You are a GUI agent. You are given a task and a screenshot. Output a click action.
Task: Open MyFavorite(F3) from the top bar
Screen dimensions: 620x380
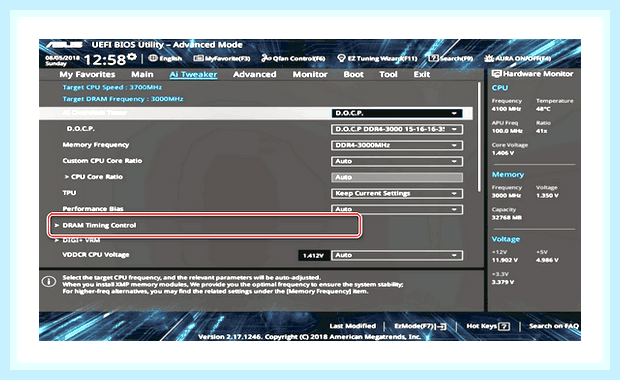[221, 59]
